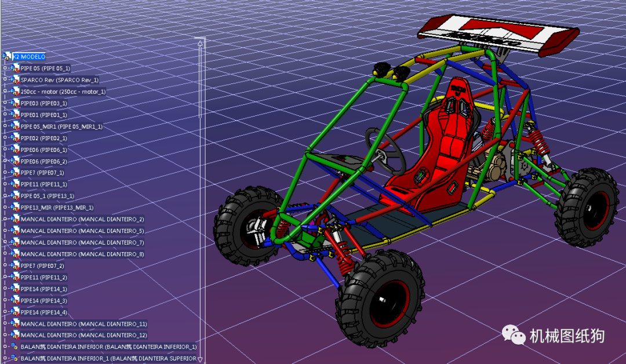Select the 'PIPE13_MIR (PIPE13_MIR_1)' label
The width and height of the screenshot is (626, 364).
pos(57,208)
